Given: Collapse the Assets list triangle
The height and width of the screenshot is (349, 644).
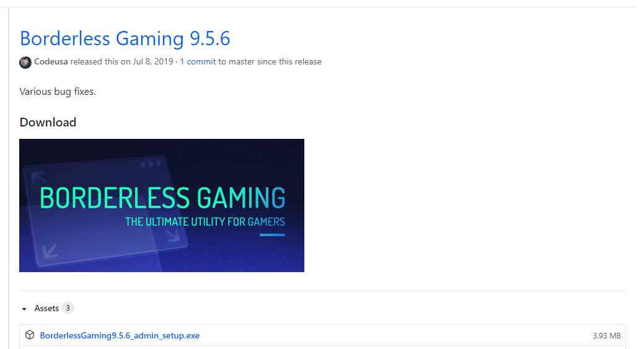Looking at the screenshot, I should tap(24, 309).
